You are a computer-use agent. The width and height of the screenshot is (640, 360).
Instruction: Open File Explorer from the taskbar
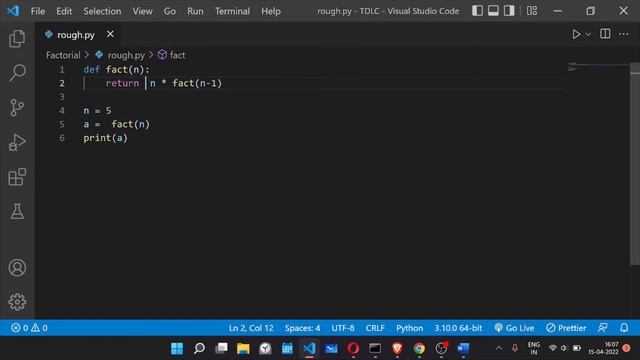pos(243,349)
